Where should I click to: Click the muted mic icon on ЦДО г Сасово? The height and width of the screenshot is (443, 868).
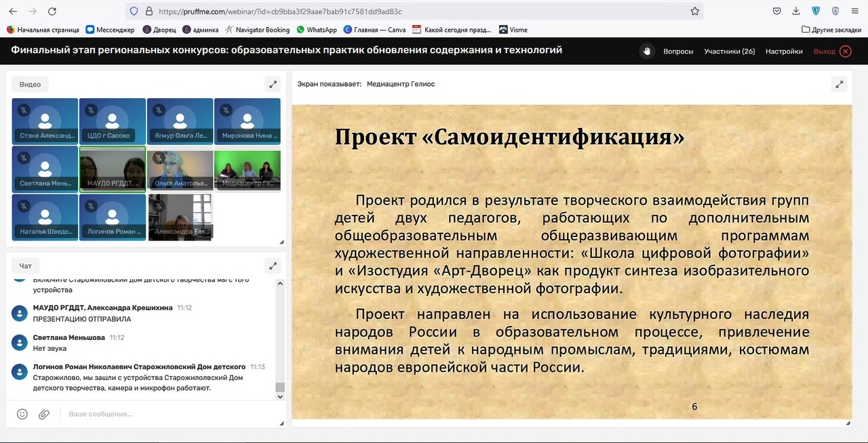click(x=91, y=110)
